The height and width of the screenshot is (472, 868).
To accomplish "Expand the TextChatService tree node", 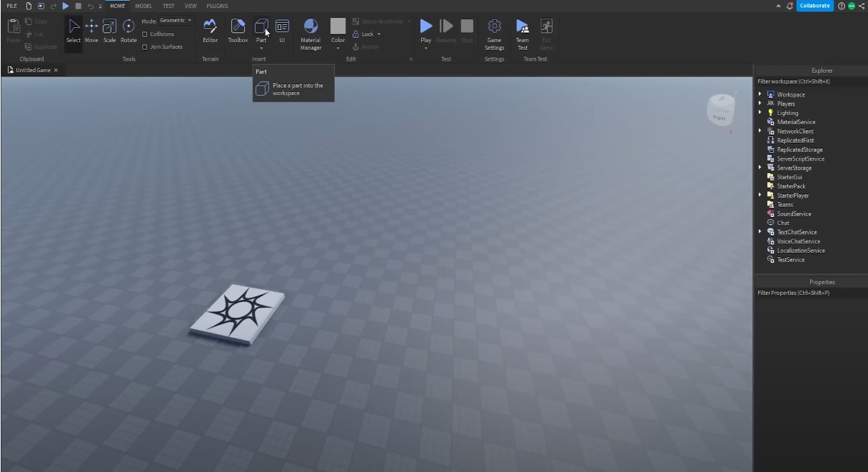I will coord(760,232).
